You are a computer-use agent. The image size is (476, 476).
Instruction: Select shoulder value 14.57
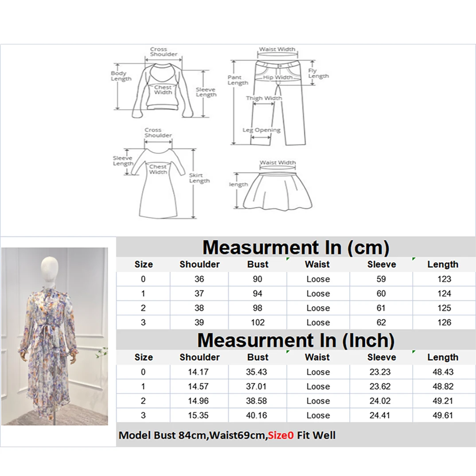[198, 386]
